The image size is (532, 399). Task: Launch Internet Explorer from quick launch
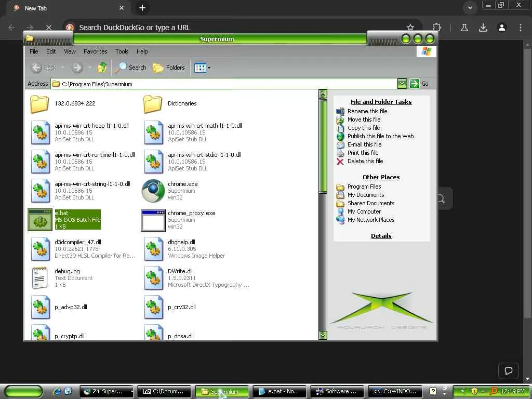pos(57,392)
